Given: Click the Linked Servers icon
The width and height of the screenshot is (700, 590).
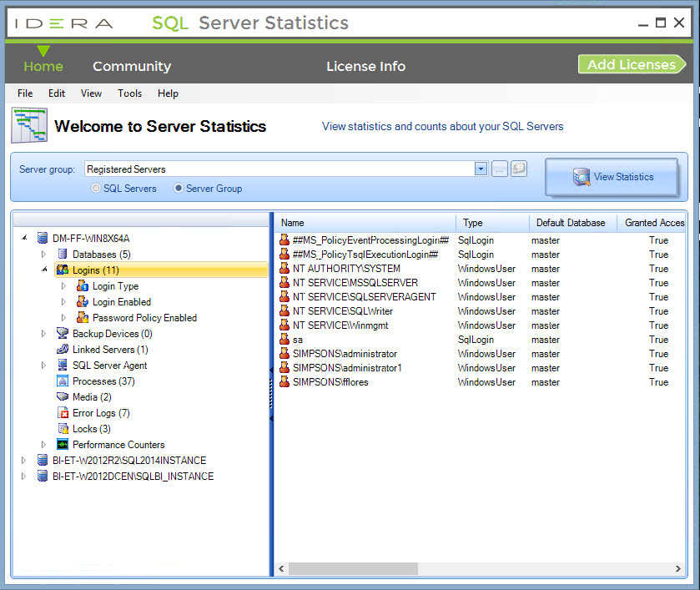Looking at the screenshot, I should tap(63, 350).
